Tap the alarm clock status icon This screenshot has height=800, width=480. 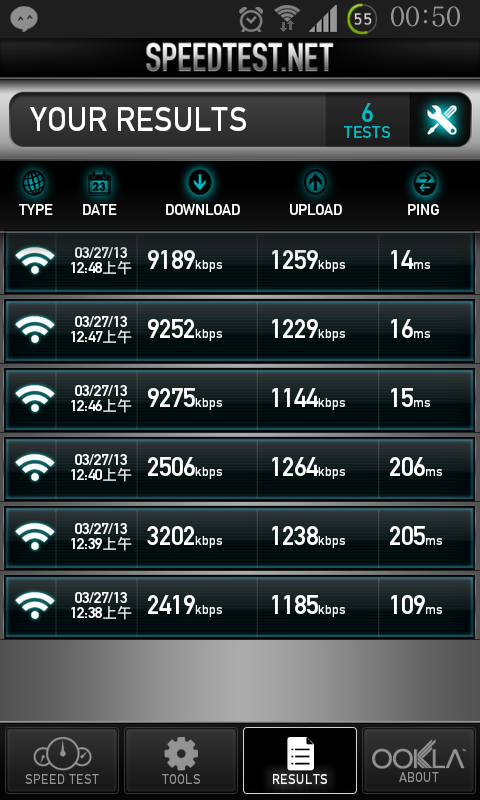(251, 20)
